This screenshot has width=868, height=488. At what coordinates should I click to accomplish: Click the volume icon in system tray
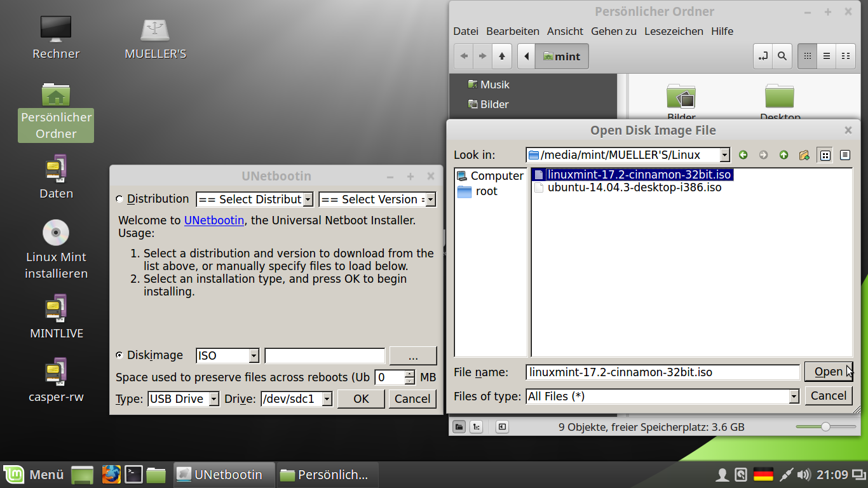804,475
